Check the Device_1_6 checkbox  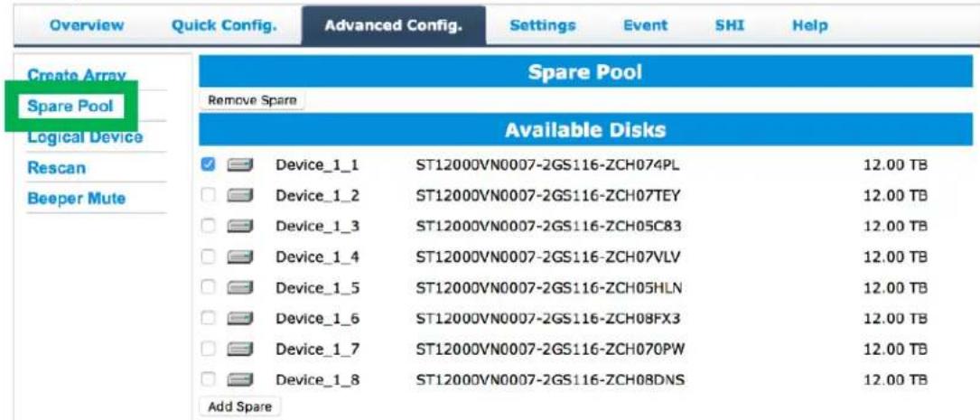tap(208, 318)
